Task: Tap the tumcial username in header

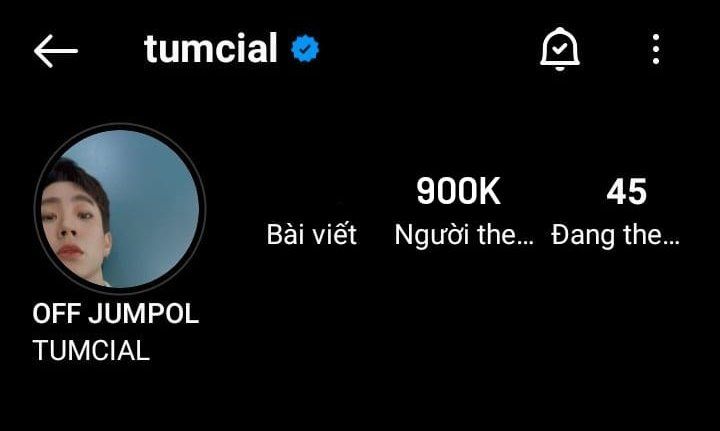Action: [211, 48]
